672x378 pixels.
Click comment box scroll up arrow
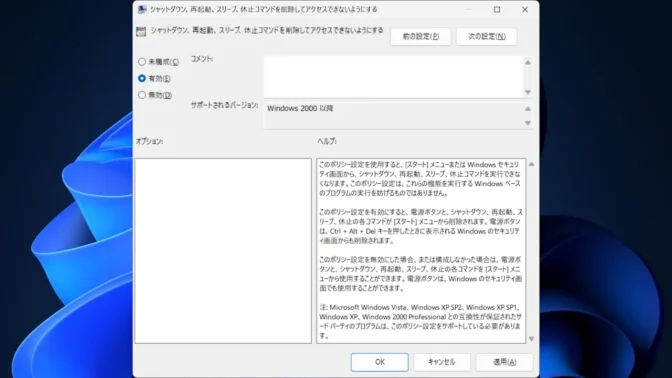pos(528,63)
